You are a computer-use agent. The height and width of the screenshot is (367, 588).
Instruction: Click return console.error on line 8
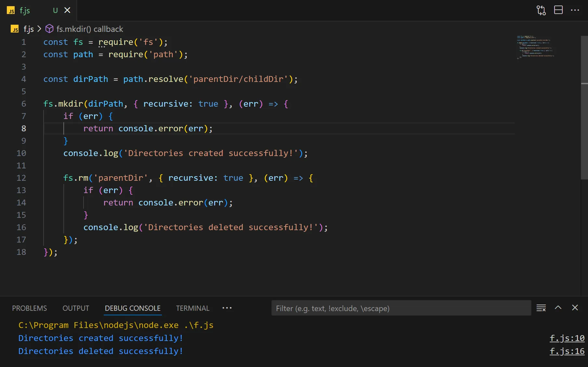[148, 129]
